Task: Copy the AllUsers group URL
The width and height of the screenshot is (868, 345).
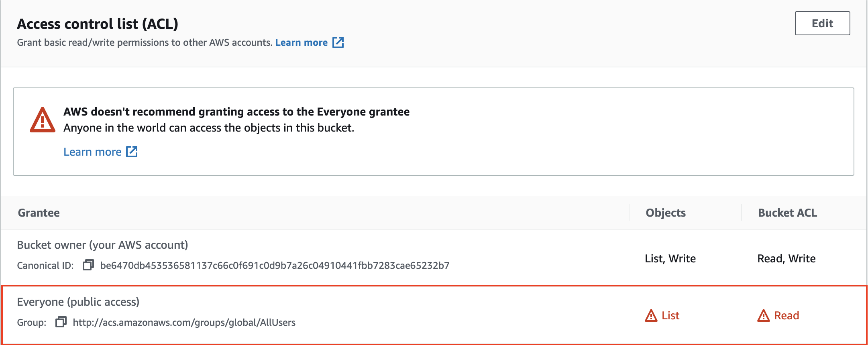Action: click(x=61, y=322)
